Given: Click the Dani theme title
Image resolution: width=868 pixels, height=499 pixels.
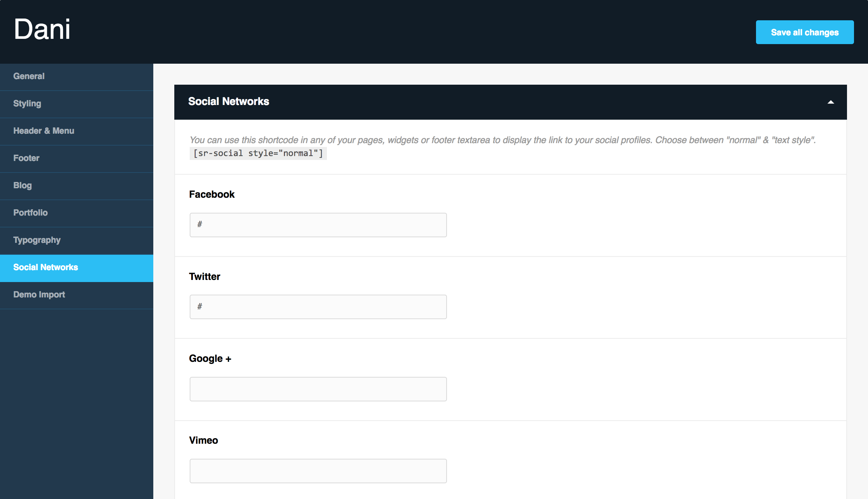Looking at the screenshot, I should tap(42, 29).
